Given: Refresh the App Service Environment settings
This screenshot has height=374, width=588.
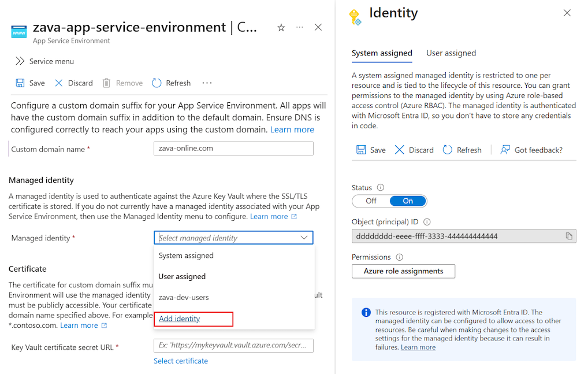Looking at the screenshot, I should pos(171,83).
